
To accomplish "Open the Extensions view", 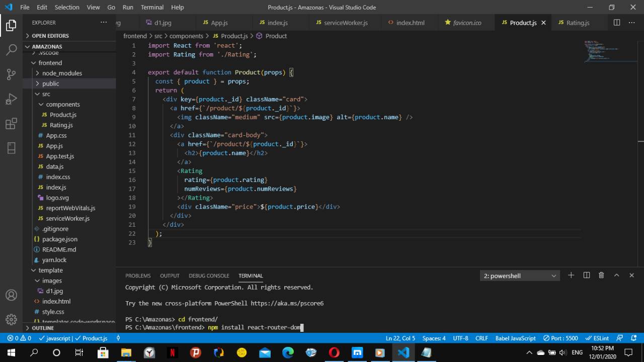I will click(11, 124).
